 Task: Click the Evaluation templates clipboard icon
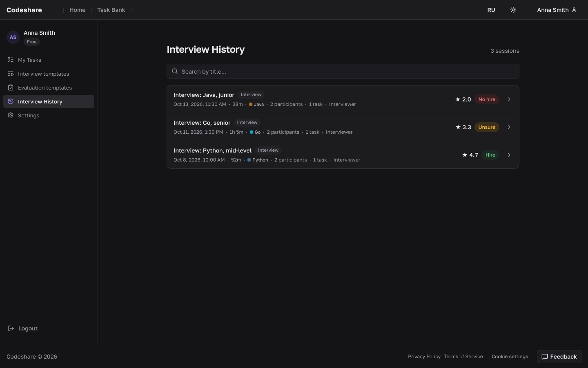click(11, 88)
